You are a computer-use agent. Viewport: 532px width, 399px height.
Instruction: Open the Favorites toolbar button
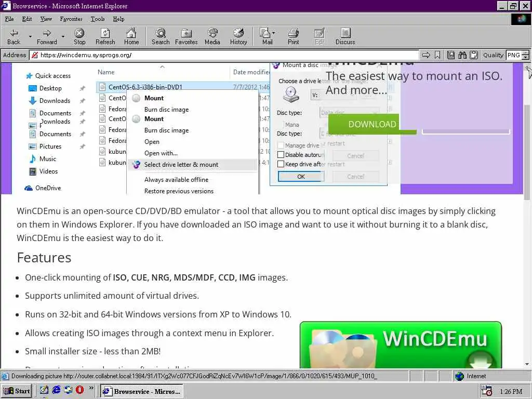pyautogui.click(x=187, y=37)
